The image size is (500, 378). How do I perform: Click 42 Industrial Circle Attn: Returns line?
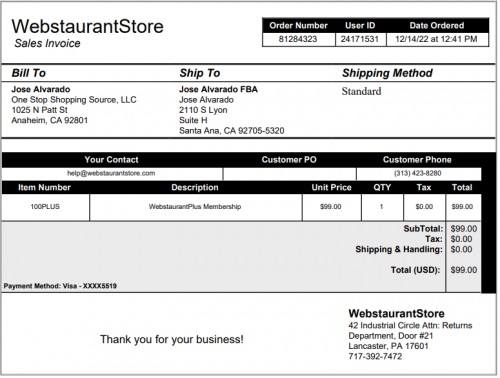pos(410,325)
